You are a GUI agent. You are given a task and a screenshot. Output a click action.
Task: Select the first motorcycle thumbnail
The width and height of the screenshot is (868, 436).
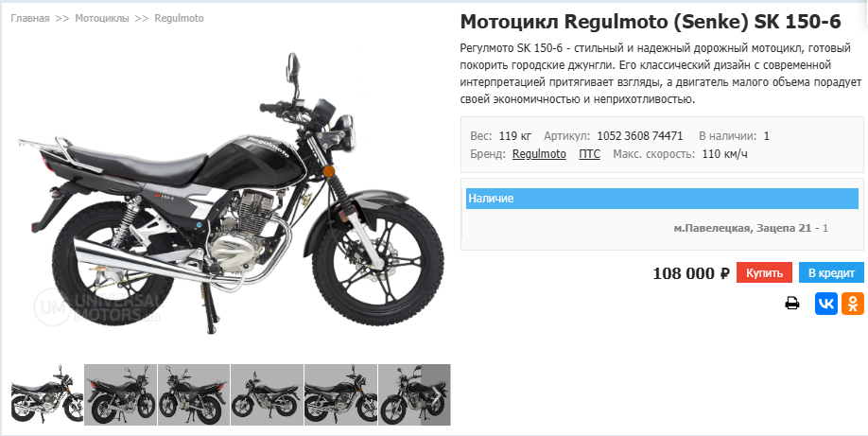47,394
